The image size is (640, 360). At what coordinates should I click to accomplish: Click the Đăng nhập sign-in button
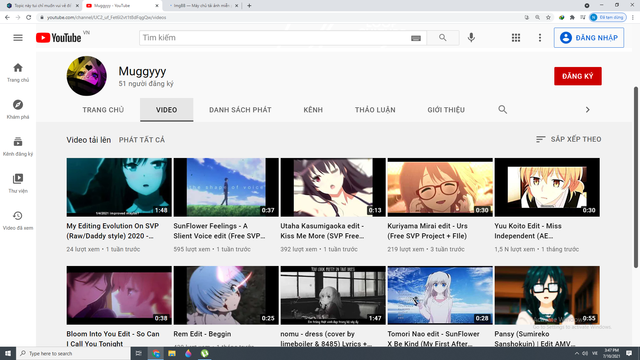589,38
